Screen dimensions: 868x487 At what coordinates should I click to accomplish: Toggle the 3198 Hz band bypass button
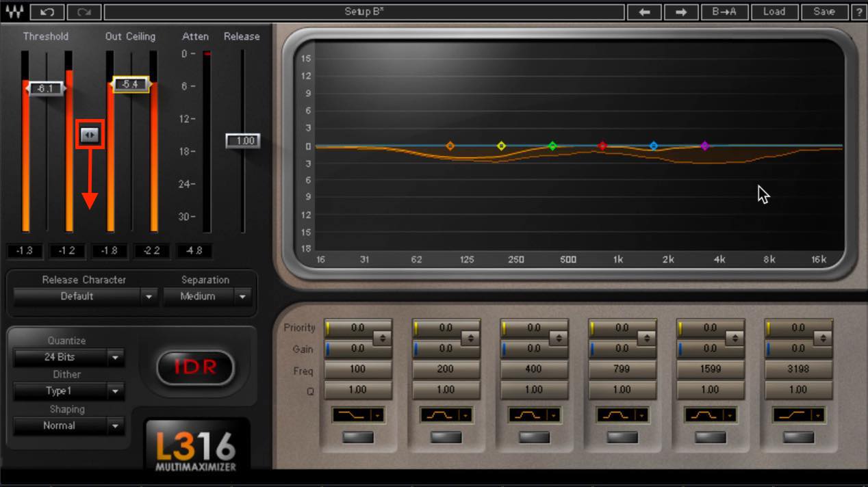pyautogui.click(x=798, y=437)
